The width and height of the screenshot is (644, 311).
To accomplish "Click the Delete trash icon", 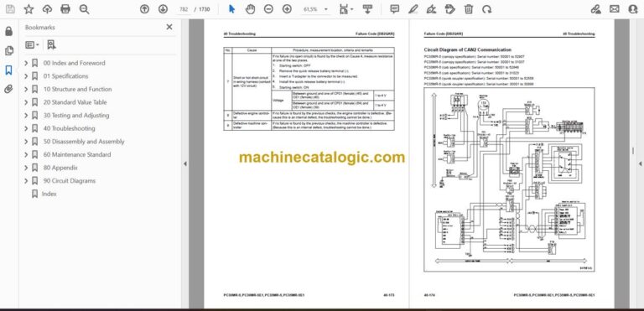I will (469, 9).
